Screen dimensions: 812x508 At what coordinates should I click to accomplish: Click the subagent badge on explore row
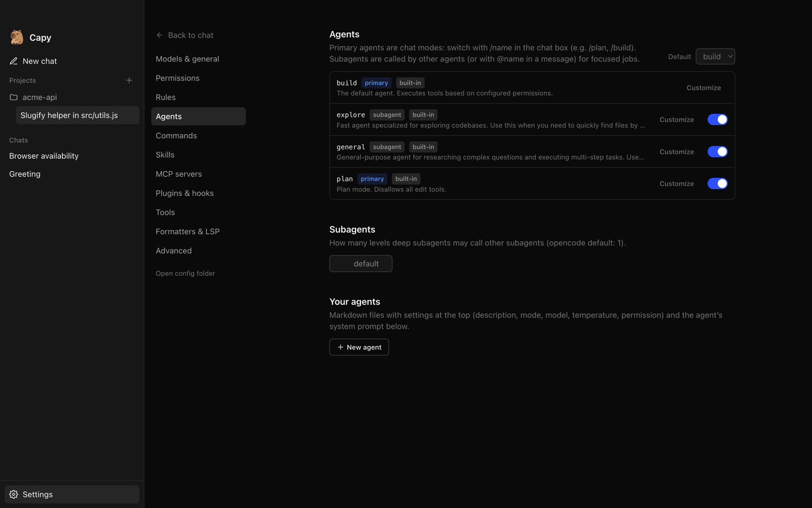(387, 115)
